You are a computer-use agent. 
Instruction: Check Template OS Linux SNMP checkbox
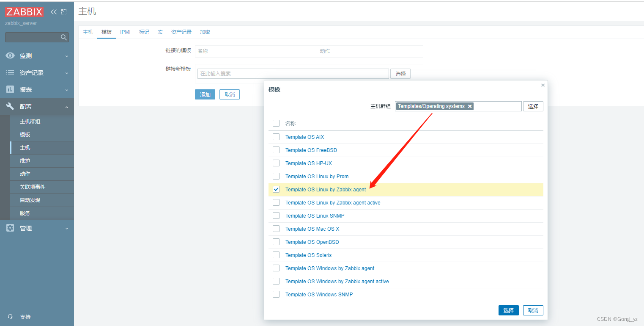coord(276,215)
